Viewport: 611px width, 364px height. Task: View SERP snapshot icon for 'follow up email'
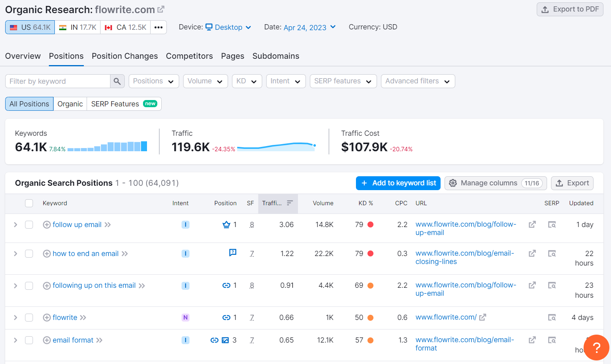coord(552,225)
